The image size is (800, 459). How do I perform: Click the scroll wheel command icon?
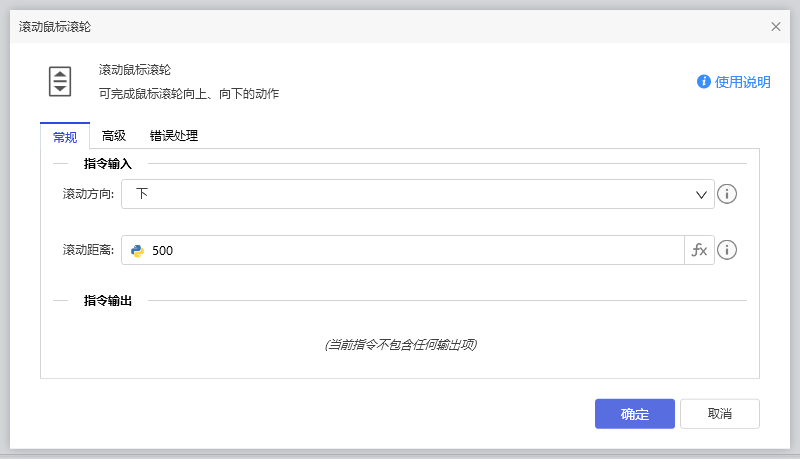61,81
